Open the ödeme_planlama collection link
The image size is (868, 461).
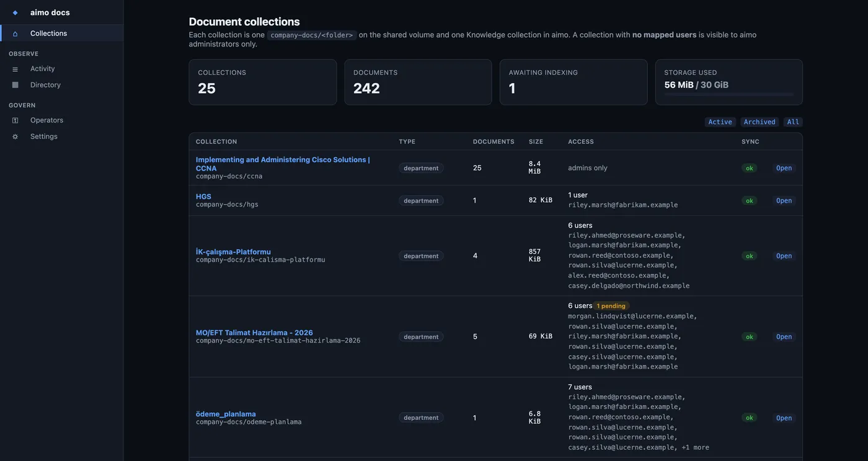226,414
